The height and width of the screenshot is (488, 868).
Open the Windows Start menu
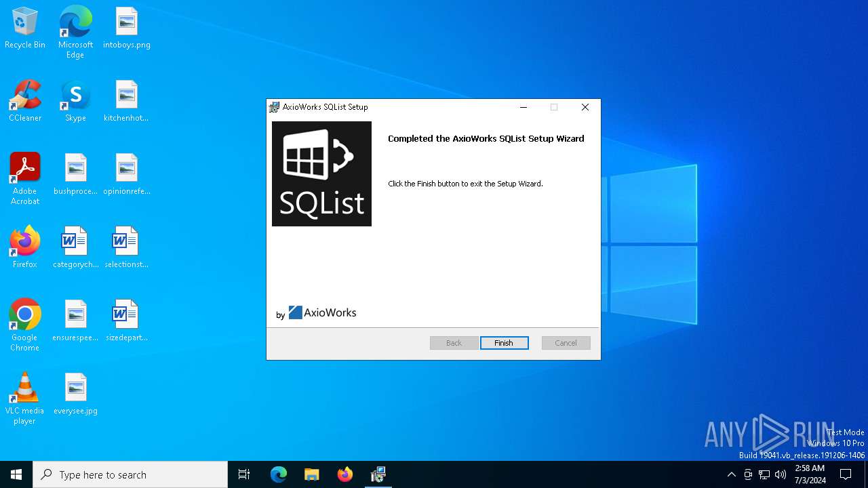[16, 474]
